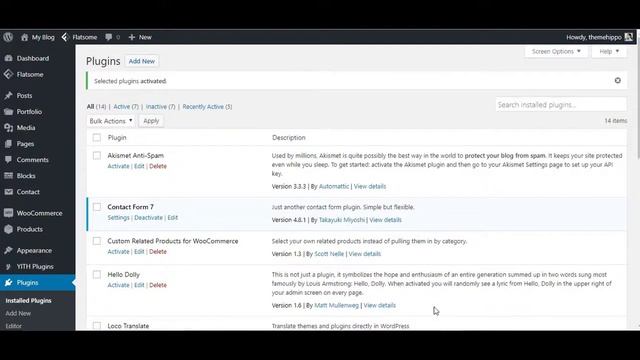
Task: Click the Blocks sidebar icon
Action: coord(8,176)
